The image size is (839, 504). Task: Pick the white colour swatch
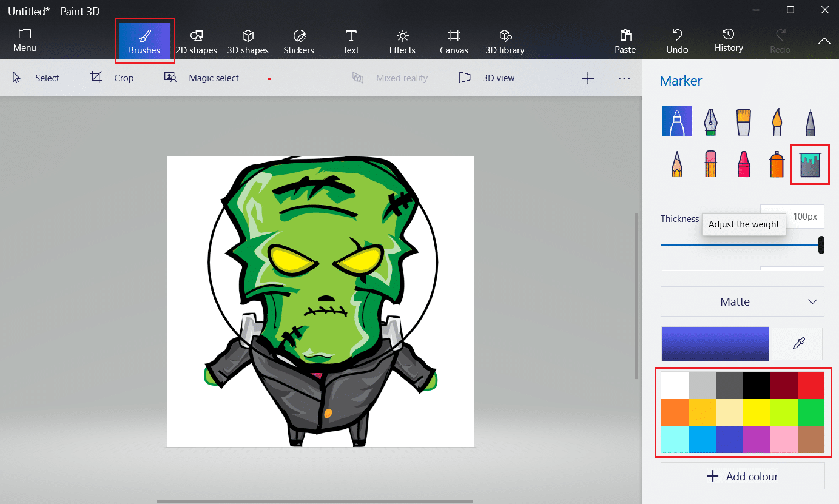pyautogui.click(x=675, y=385)
